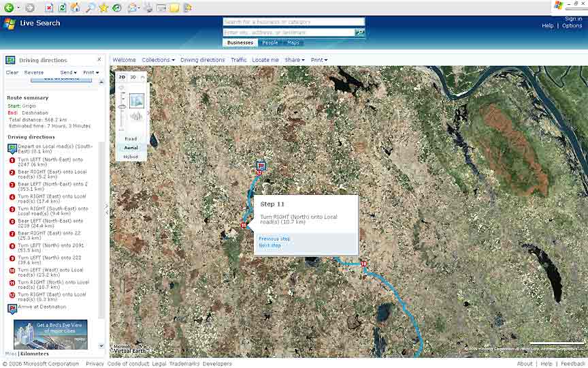Click the yellow notes toolbar icon
The height and width of the screenshot is (368, 588).
174,7
